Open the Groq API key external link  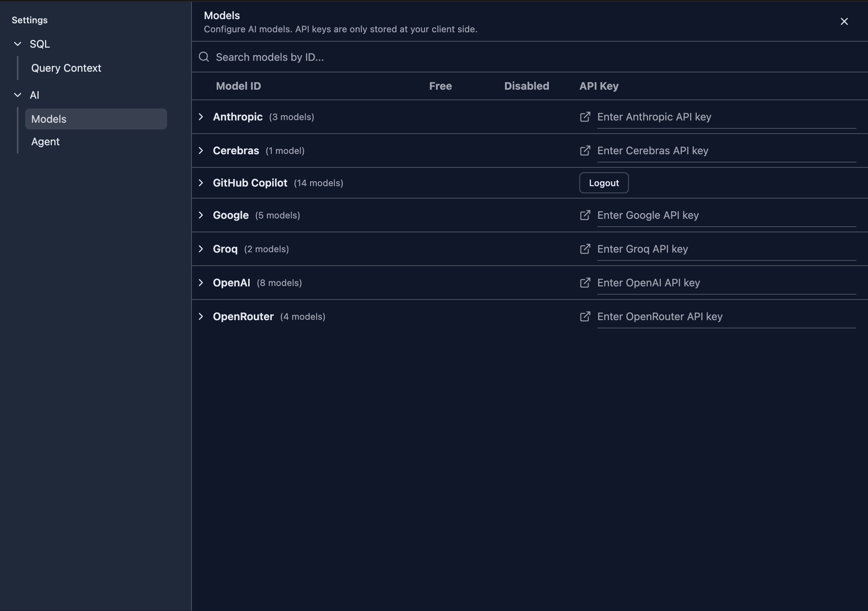[x=585, y=248]
